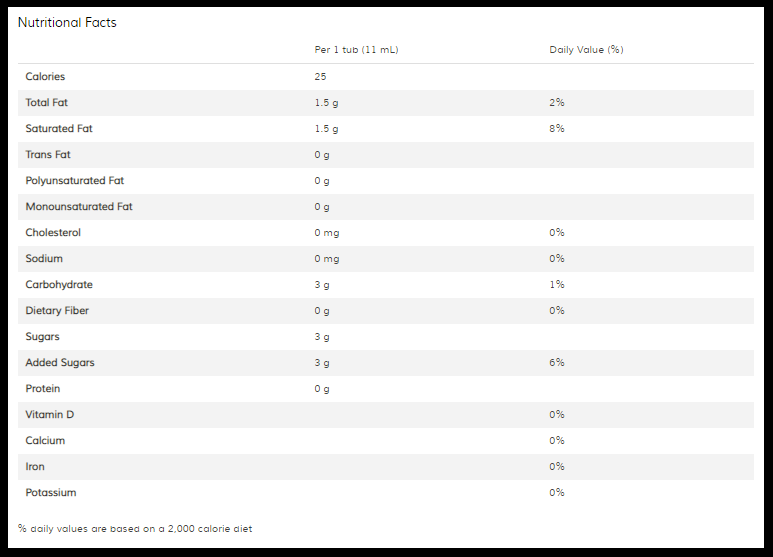
Task: Click the Sodium row label
Action: pyautogui.click(x=44, y=258)
